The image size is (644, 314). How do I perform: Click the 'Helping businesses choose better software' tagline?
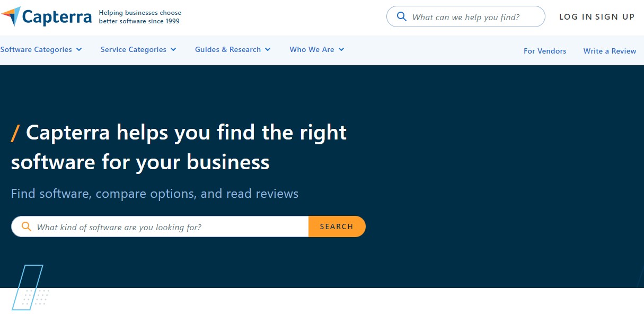tap(140, 17)
